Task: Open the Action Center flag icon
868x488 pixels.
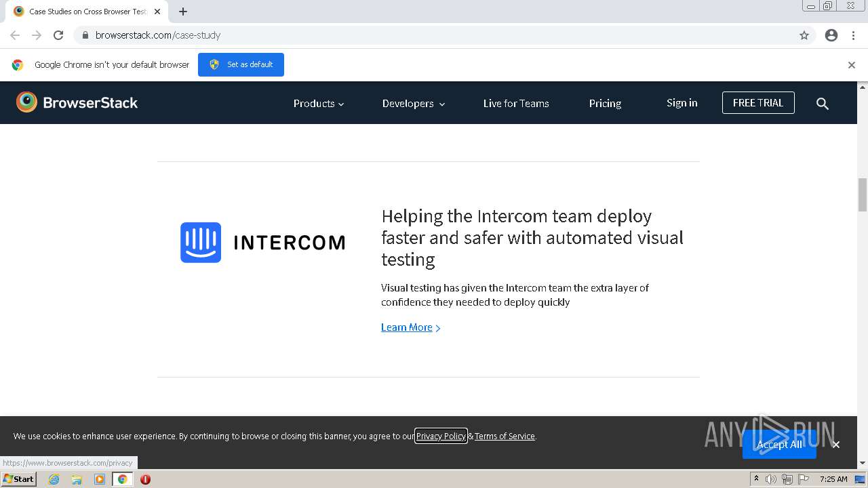Action: tap(804, 479)
